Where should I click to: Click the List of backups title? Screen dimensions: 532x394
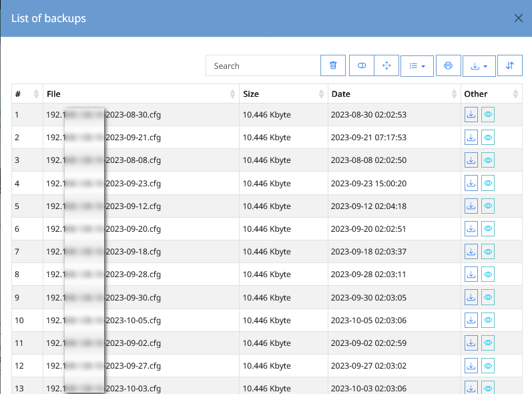tap(49, 18)
